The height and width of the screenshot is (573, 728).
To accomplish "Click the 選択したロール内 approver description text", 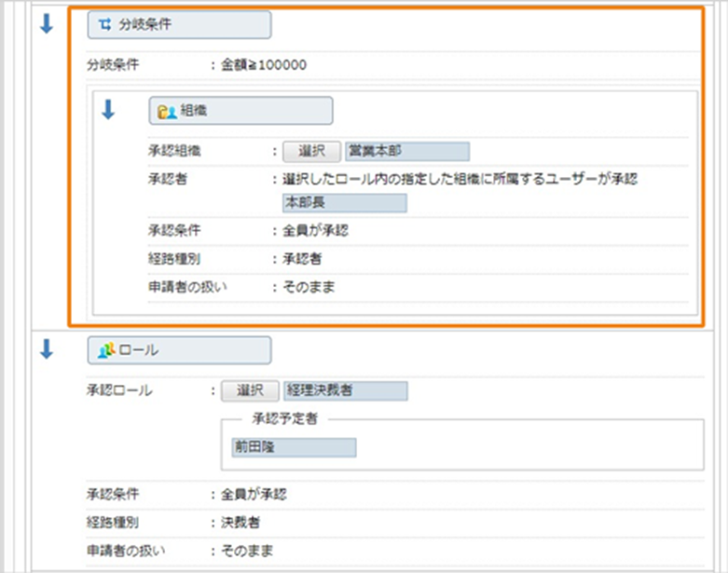I will (x=460, y=178).
